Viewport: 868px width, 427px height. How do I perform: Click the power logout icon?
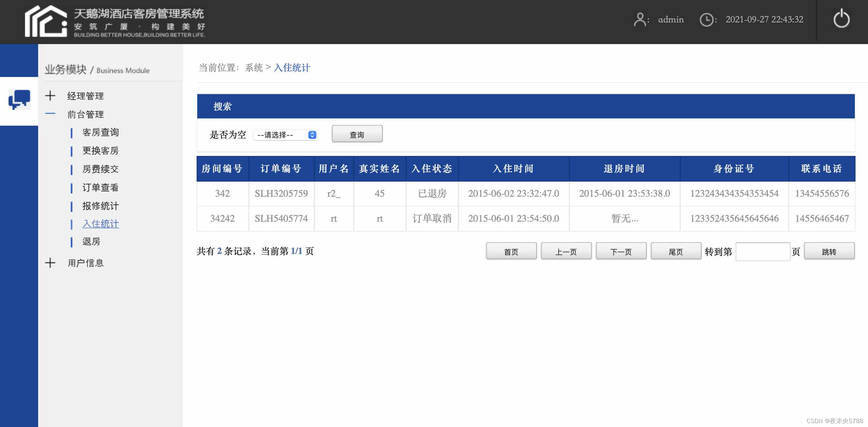pos(841,19)
